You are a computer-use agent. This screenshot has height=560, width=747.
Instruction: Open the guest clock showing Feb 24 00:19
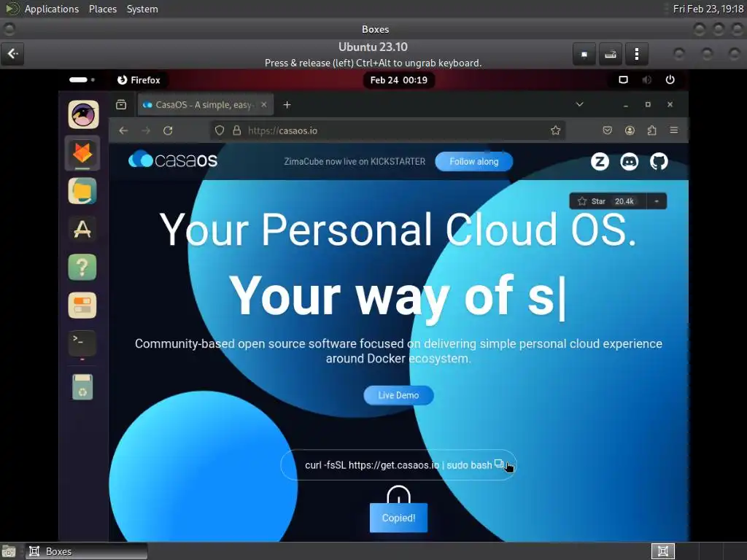[x=399, y=80]
